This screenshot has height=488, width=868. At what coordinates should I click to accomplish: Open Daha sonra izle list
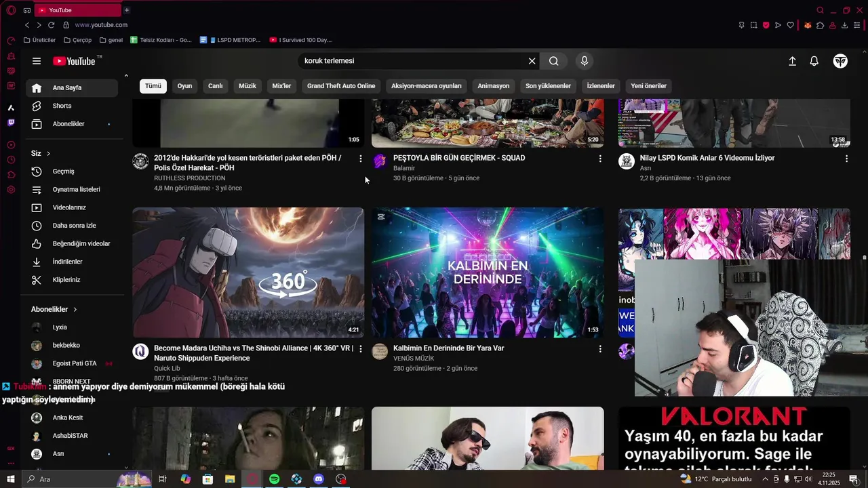coord(72,226)
